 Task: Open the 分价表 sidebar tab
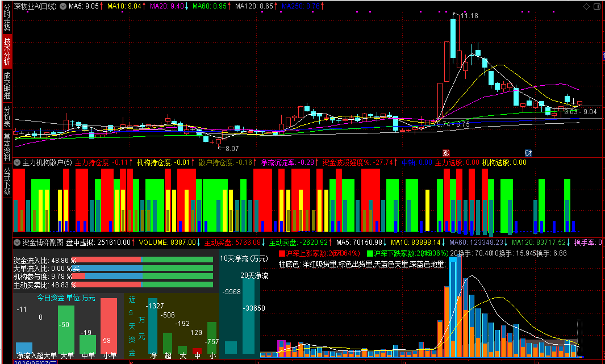7,116
